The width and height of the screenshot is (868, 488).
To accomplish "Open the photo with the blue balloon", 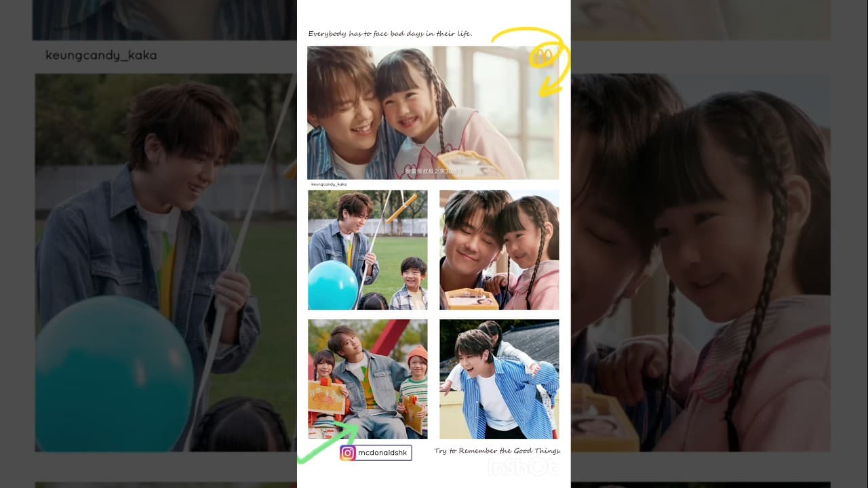I will (368, 249).
